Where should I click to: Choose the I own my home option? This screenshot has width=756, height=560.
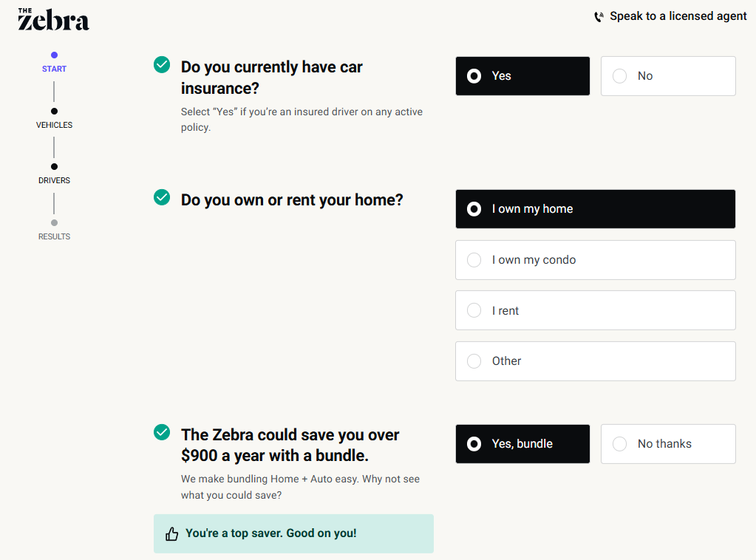point(595,209)
